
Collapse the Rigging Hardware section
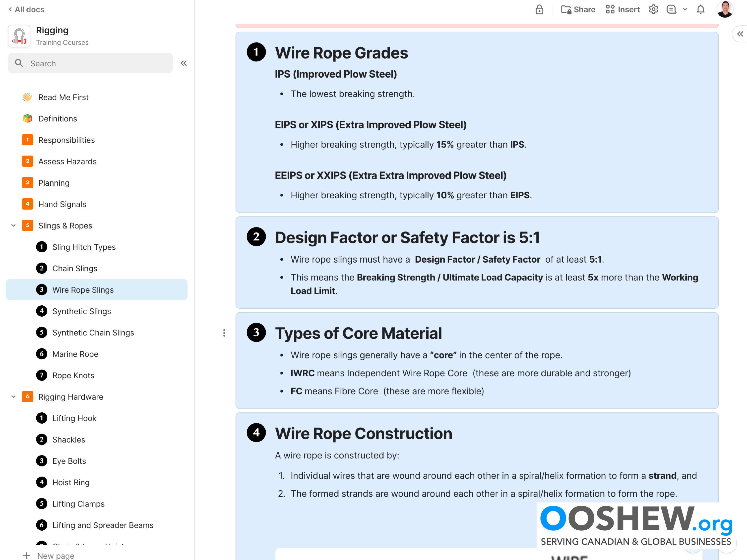13,397
